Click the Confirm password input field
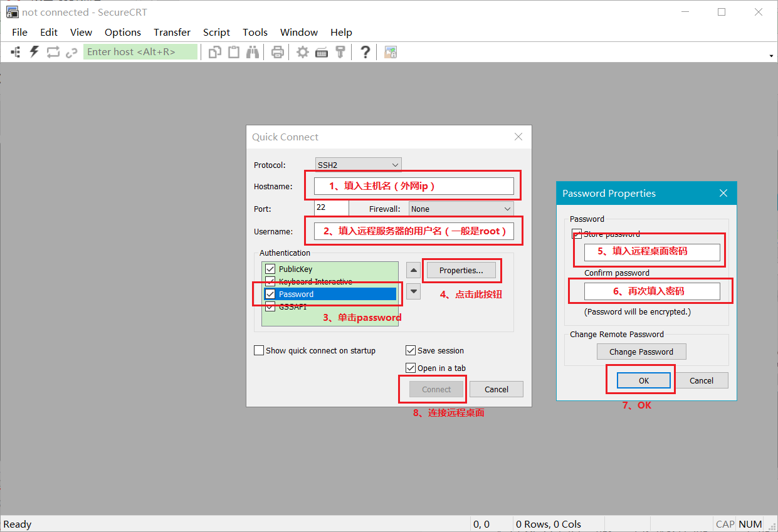Image resolution: width=778 pixels, height=532 pixels. (652, 291)
